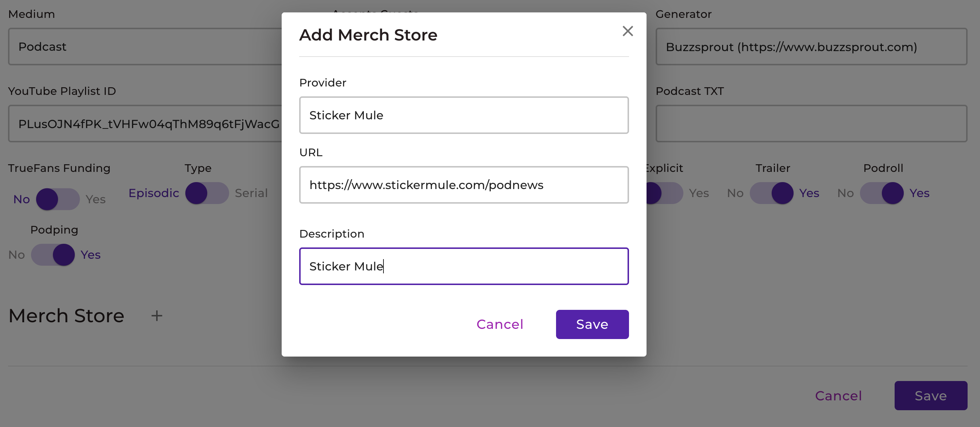Cancel adding the merch store
980x427 pixels.
pos(499,324)
